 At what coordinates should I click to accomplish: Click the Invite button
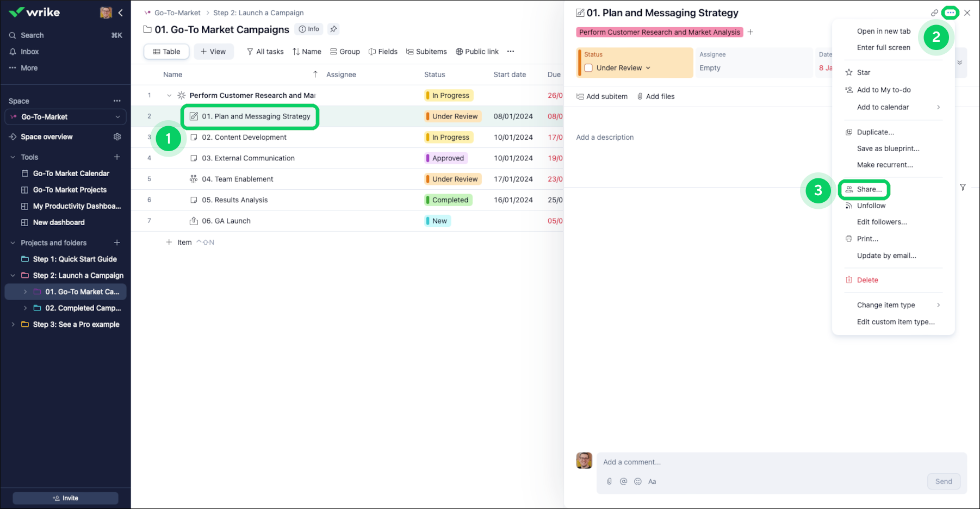pyautogui.click(x=65, y=498)
